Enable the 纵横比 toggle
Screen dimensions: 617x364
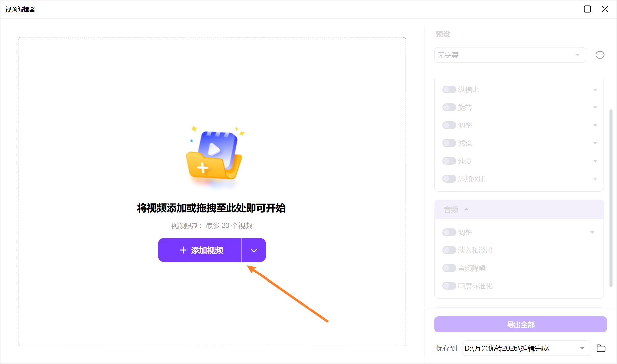point(449,89)
